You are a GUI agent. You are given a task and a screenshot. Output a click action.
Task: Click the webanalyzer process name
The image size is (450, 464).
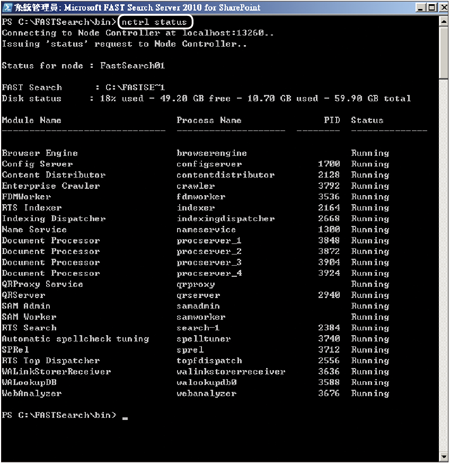[x=206, y=393]
